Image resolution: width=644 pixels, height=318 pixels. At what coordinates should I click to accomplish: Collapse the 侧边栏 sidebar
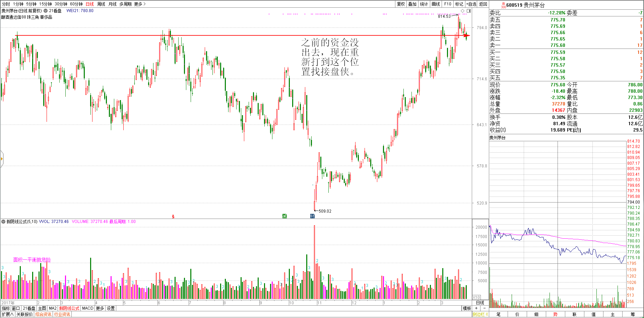point(480,314)
